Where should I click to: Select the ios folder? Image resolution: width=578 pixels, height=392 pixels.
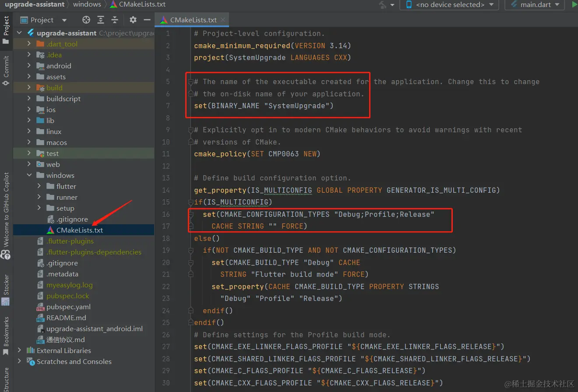[x=51, y=109]
